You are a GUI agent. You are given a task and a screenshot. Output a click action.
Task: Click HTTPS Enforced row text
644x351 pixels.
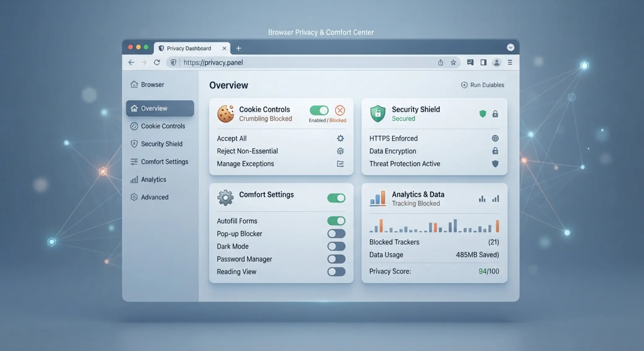tap(394, 138)
